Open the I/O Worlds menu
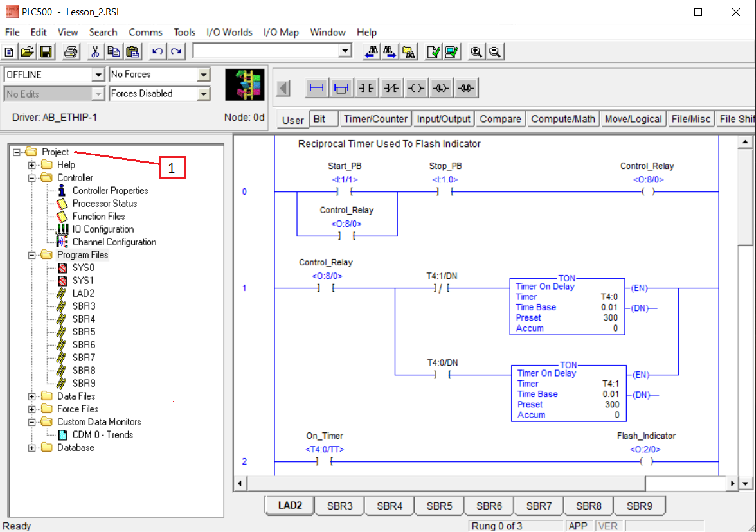This screenshot has width=756, height=532. pyautogui.click(x=229, y=32)
